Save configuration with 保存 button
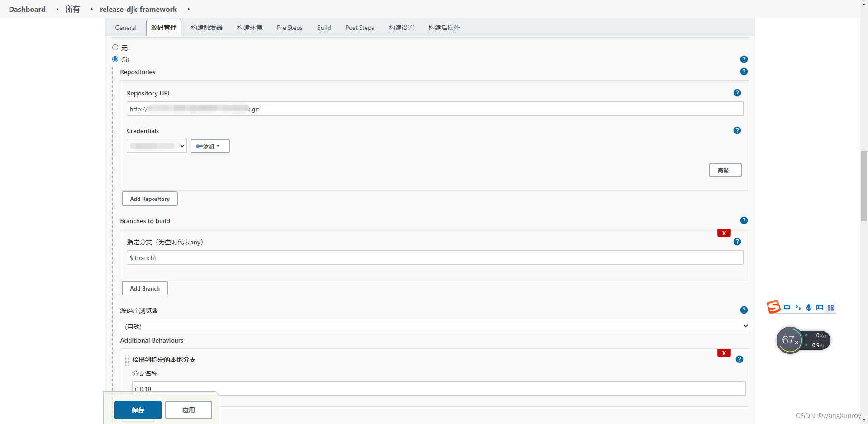The width and height of the screenshot is (868, 424). [138, 410]
